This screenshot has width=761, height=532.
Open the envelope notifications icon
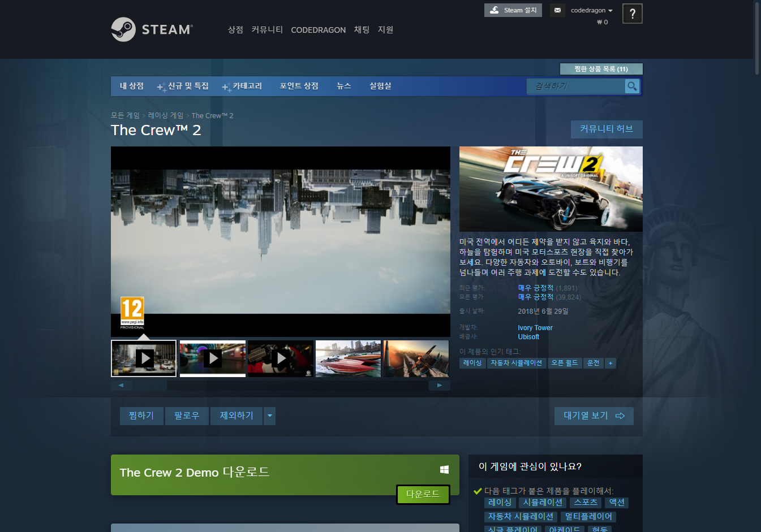557,10
